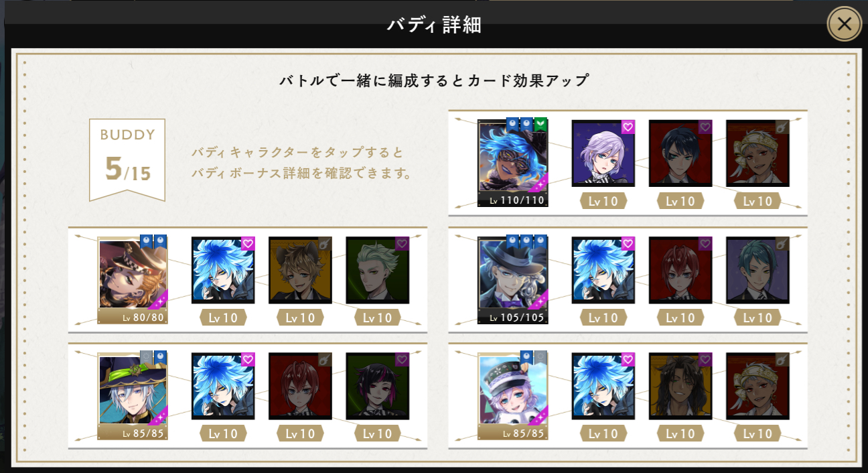The width and height of the screenshot is (868, 473).
Task: Close the バディ詳細 dialog with the X button
Action: [845, 25]
